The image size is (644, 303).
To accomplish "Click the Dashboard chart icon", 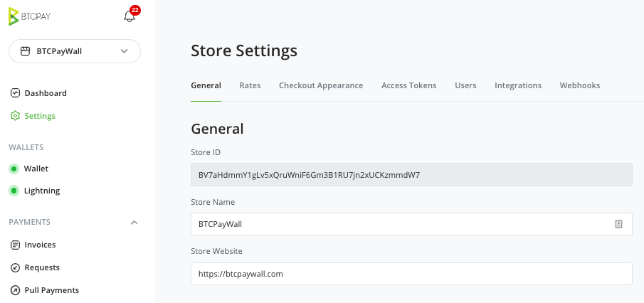I will [15, 93].
